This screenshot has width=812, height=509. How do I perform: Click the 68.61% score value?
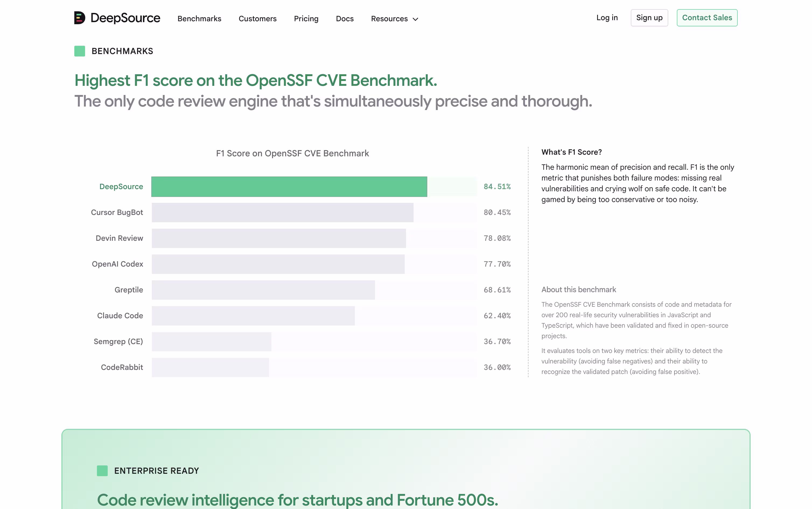click(x=497, y=290)
